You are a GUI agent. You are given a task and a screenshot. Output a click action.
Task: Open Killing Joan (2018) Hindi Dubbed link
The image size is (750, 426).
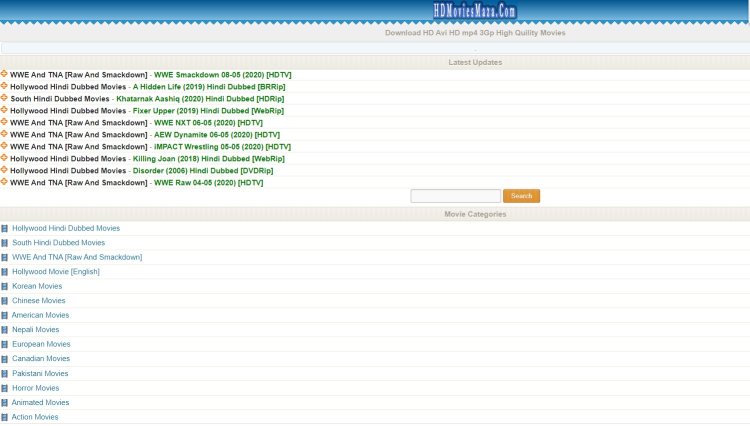209,159
